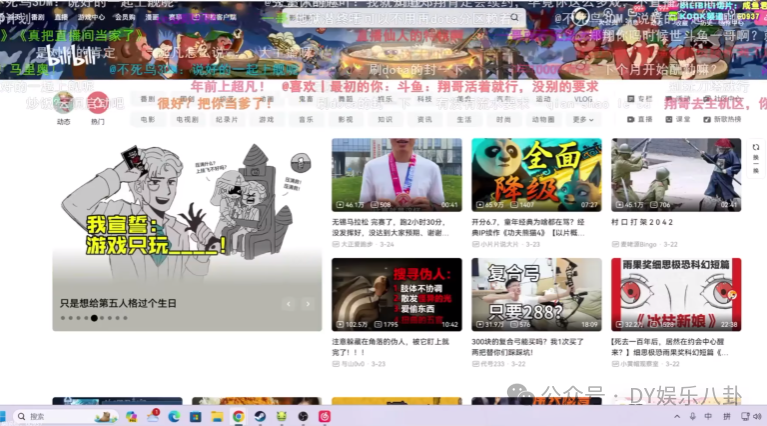Open the VLOG category
Image resolution: width=767 pixels, height=426 pixels.
coord(583,99)
